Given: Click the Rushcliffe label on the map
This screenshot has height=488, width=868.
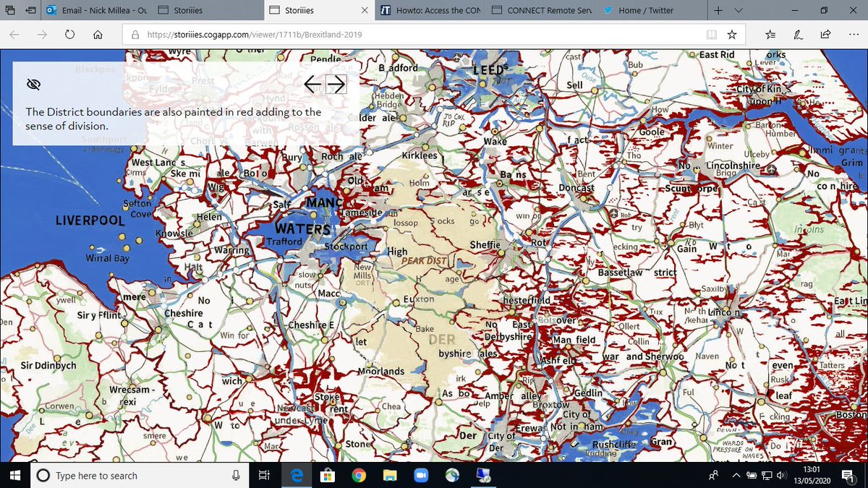Looking at the screenshot, I should coord(614,445).
